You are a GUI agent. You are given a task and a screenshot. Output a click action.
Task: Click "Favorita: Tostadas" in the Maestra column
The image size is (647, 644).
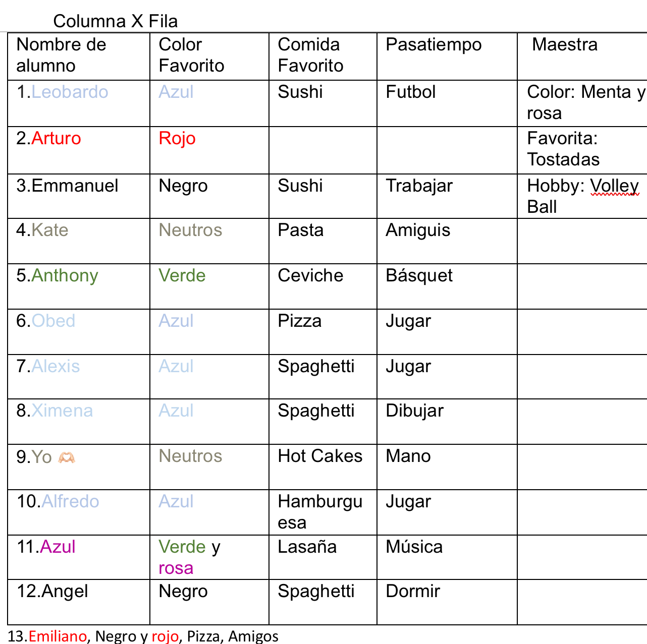click(x=563, y=149)
